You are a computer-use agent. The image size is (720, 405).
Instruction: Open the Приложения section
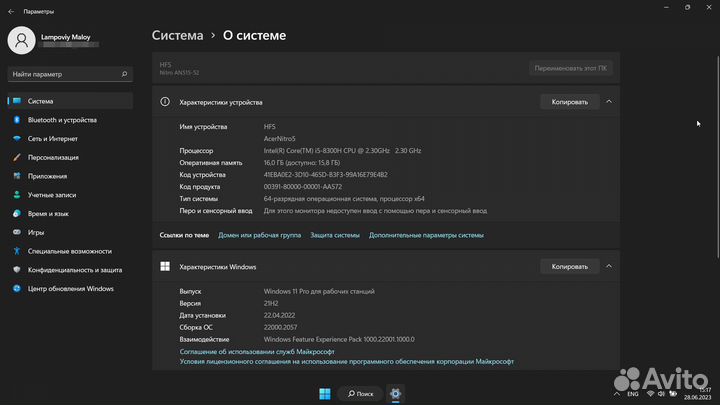pyautogui.click(x=70, y=176)
